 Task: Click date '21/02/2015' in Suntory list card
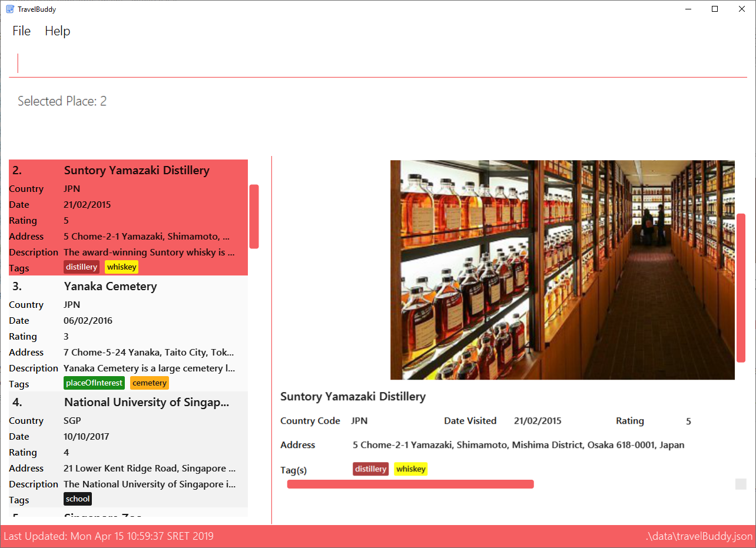click(87, 205)
